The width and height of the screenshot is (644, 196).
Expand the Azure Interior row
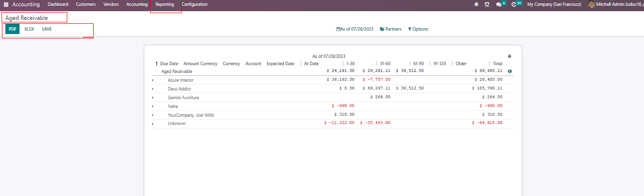point(153,80)
